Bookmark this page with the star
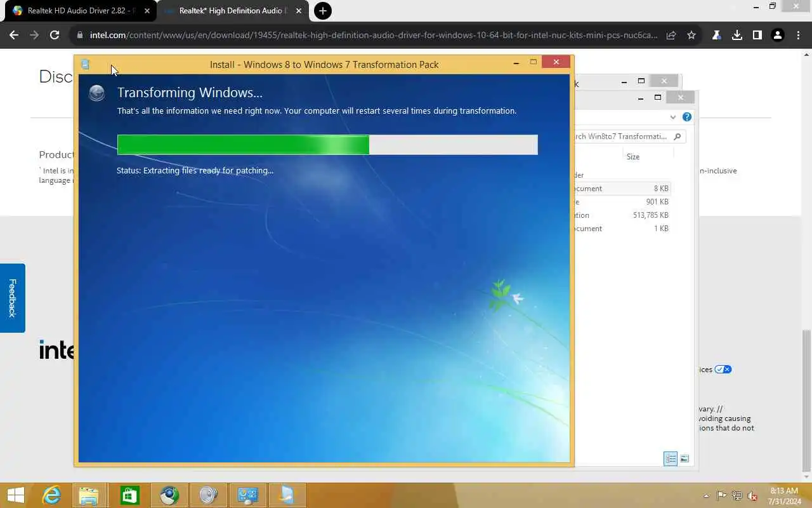This screenshot has height=508, width=812. point(691,36)
